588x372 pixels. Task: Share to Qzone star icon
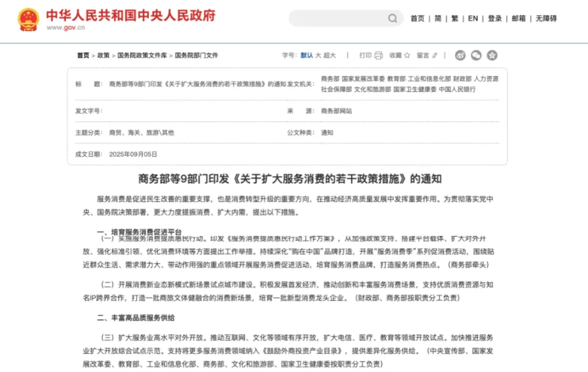[492, 55]
